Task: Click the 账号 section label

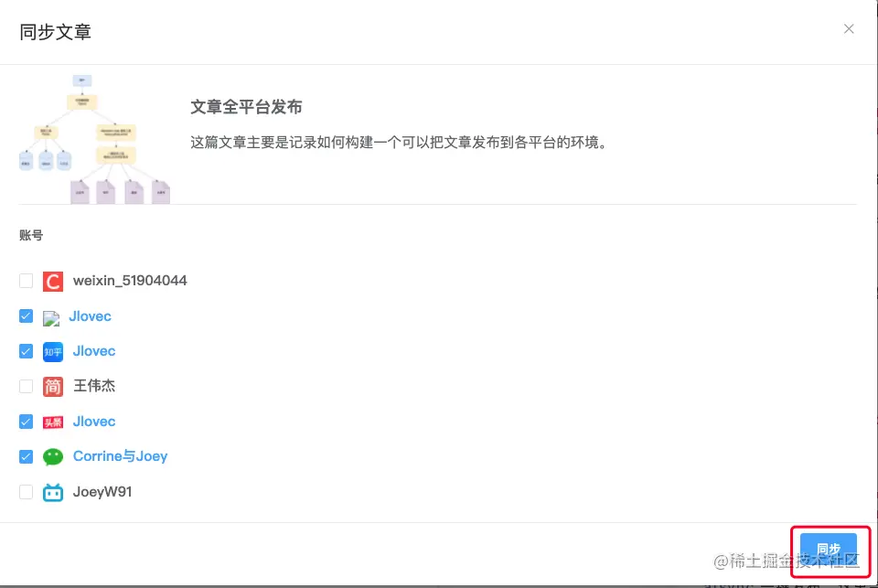Action: (x=31, y=235)
